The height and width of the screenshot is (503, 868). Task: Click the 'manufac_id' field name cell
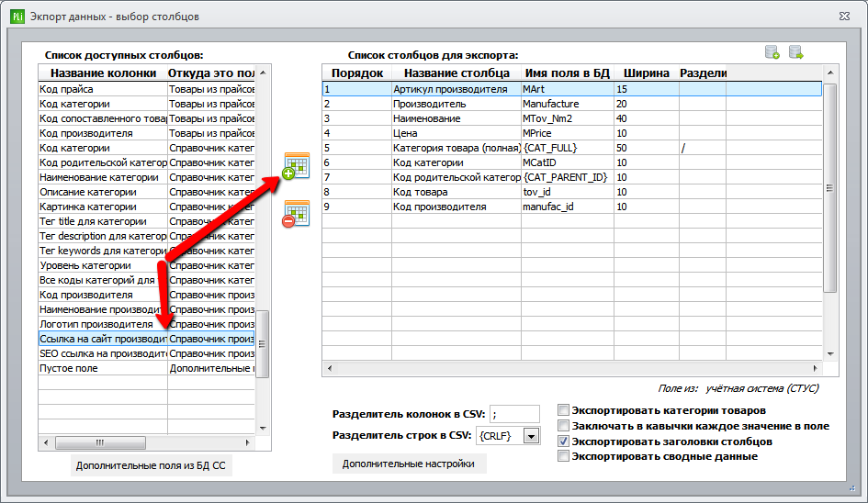568,207
